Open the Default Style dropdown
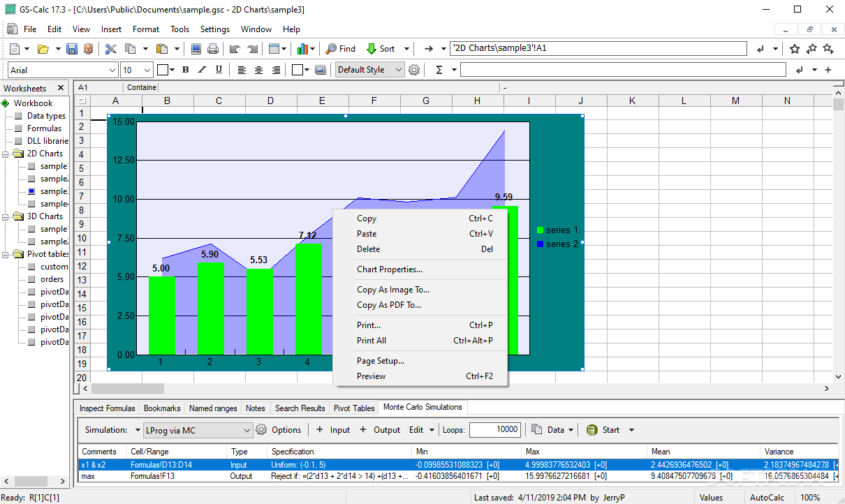845x504 pixels. [399, 70]
